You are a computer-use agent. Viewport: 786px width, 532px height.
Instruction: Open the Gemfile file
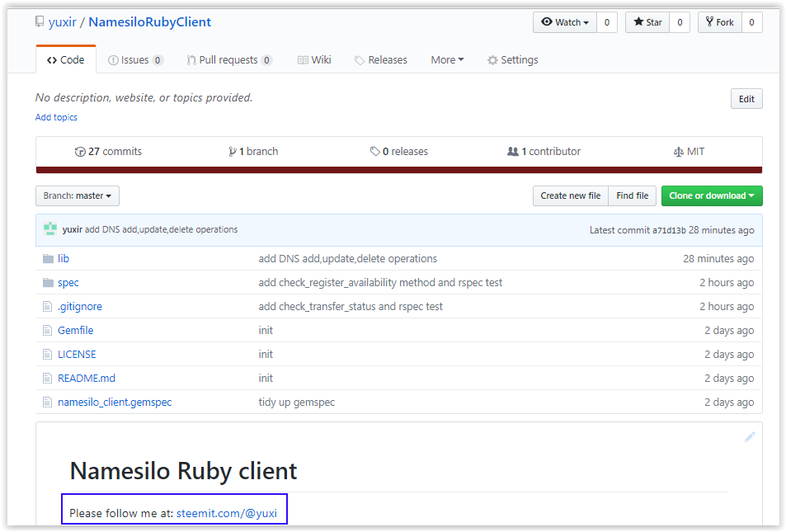point(76,331)
